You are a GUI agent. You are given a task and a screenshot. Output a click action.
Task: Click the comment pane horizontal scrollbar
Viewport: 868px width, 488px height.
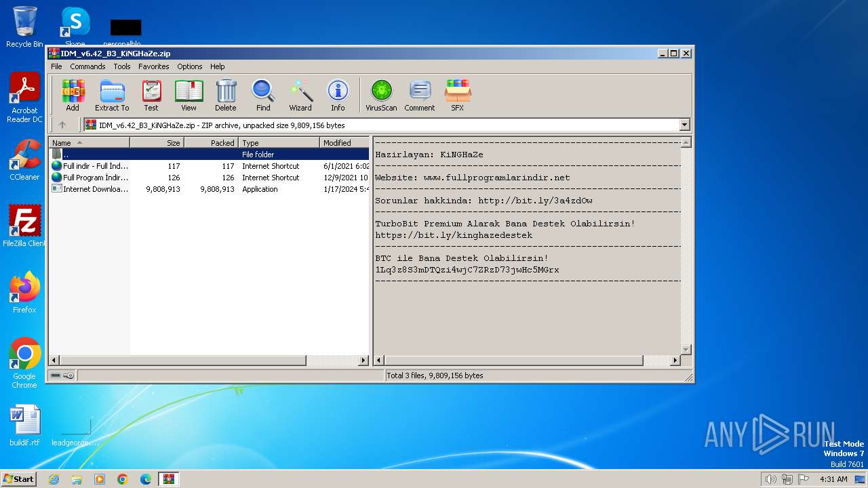click(527, 361)
